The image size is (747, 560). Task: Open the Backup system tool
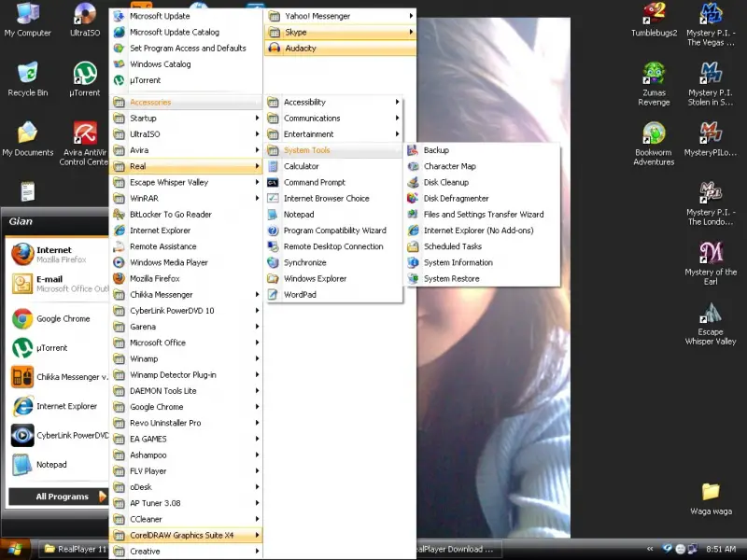481,150
